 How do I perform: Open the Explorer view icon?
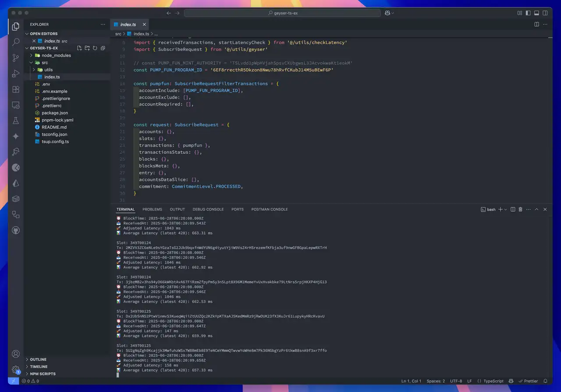(x=15, y=26)
